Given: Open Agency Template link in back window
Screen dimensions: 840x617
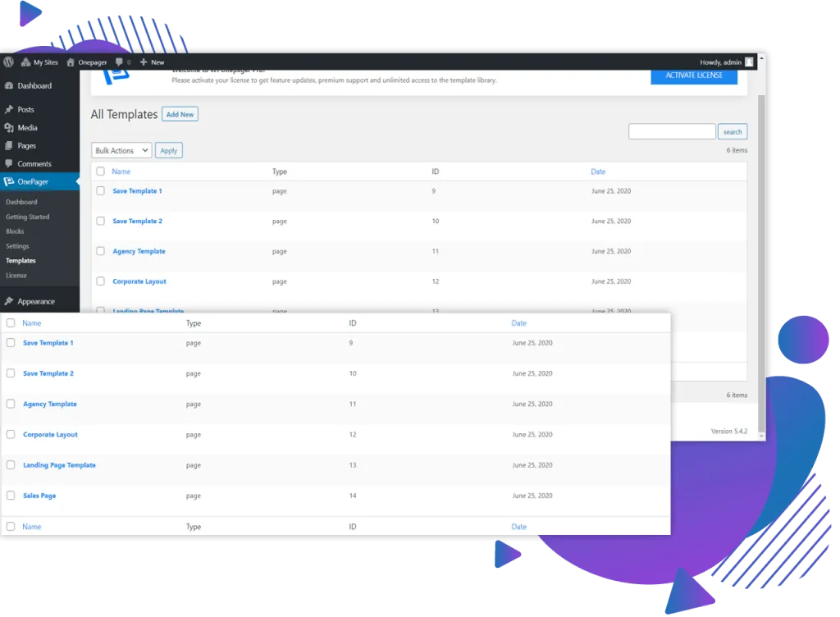Looking at the screenshot, I should [x=139, y=251].
